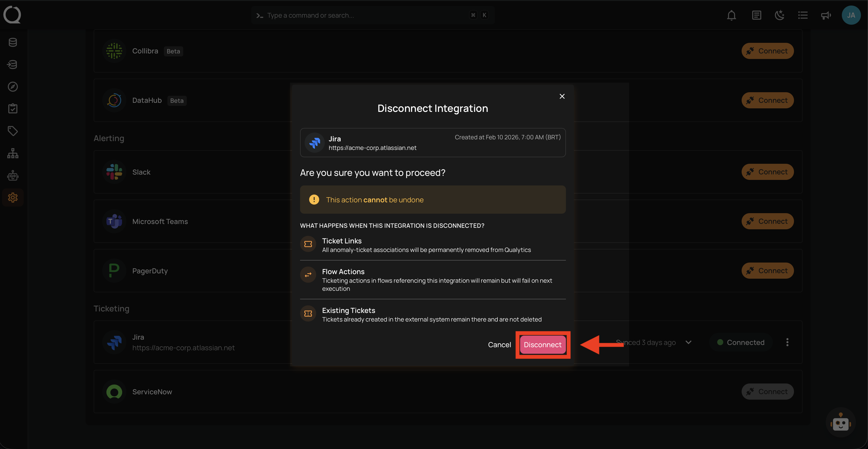Viewport: 868px width, 449px height.
Task: Click the Existing Tickets icon
Action: 308,314
